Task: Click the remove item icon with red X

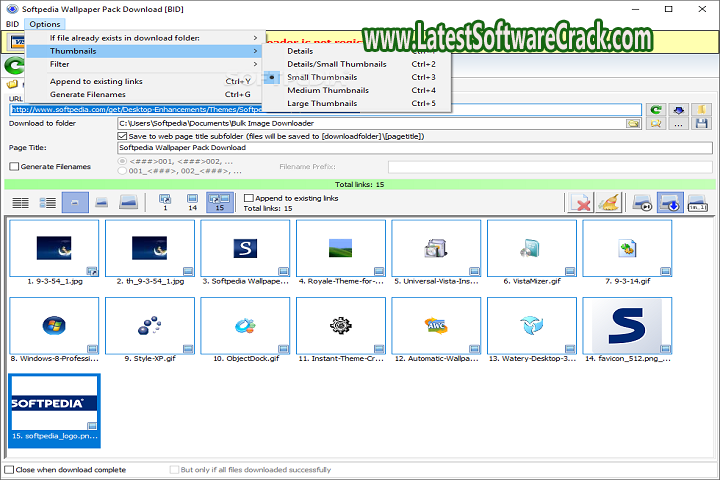Action: (x=580, y=203)
